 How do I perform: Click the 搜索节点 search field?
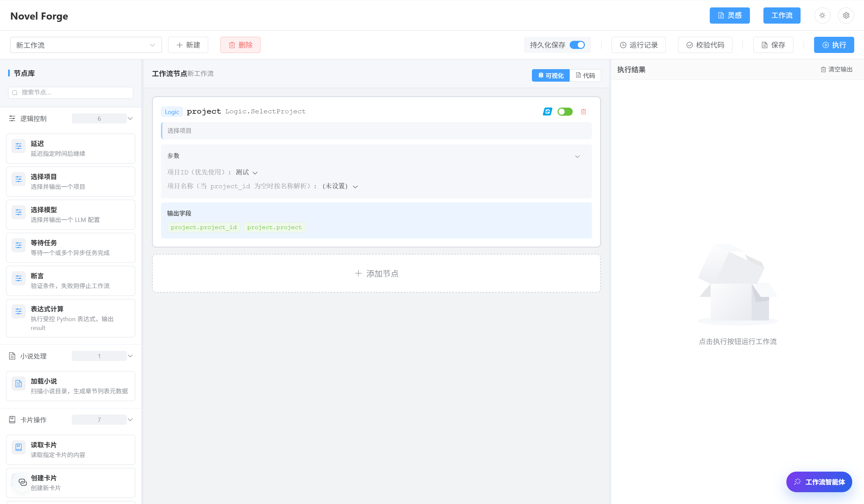coord(71,92)
